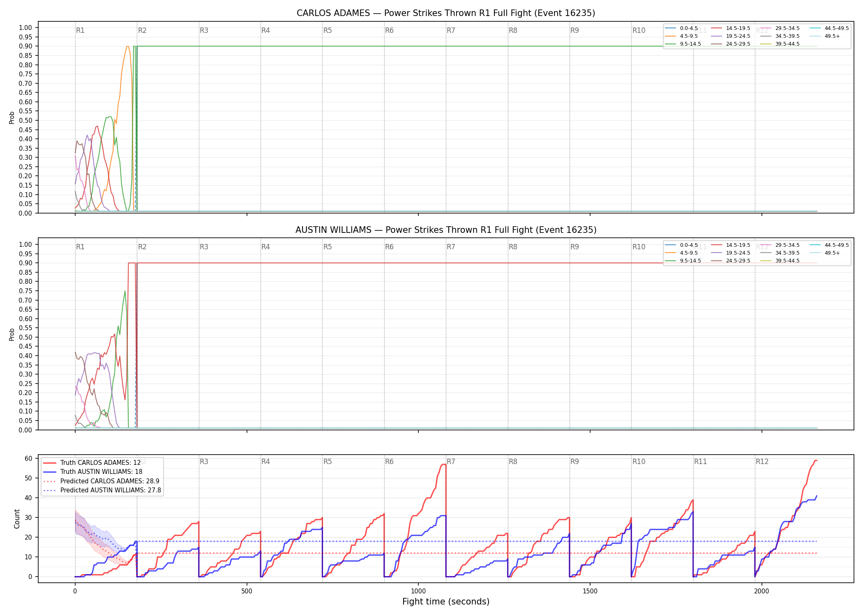This screenshot has width=863, height=616.
Task: Select '9.5-14.5' legend entry in Carlos Adames chart
Action: coord(683,44)
